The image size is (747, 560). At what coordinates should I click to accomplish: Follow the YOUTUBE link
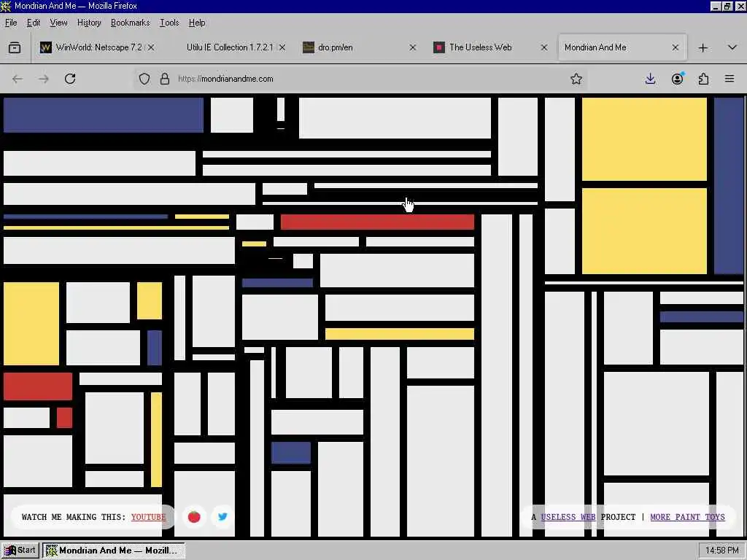pyautogui.click(x=149, y=517)
